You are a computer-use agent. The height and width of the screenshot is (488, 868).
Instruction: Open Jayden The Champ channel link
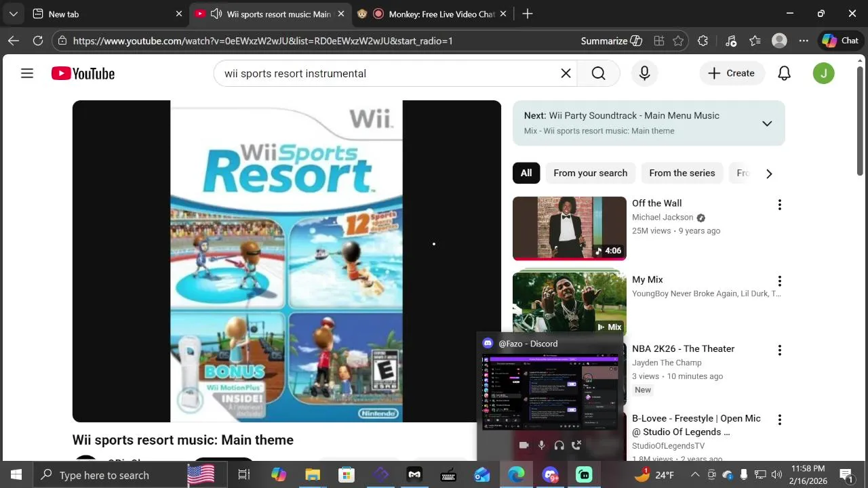click(667, 363)
